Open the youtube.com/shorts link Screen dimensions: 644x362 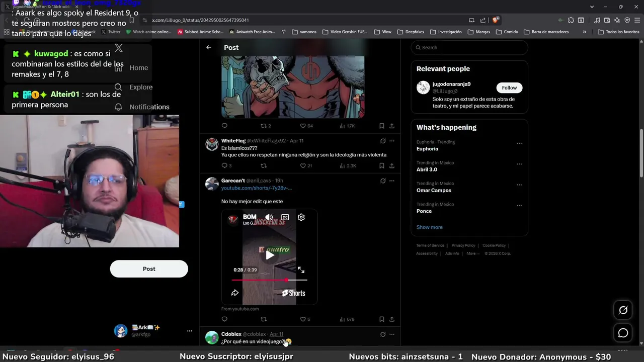257,188
